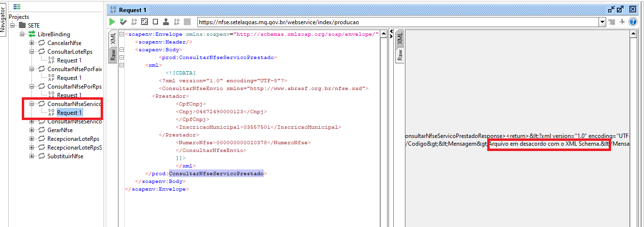Click the gray icon right of endpoint dropdown
This screenshot has width=644, height=227.
[612, 22]
